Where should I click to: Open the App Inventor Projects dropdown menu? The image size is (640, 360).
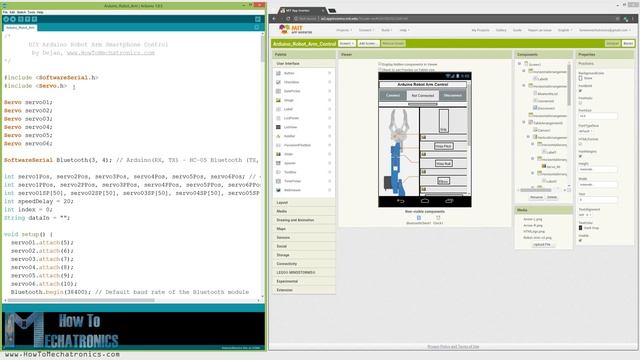click(344, 30)
